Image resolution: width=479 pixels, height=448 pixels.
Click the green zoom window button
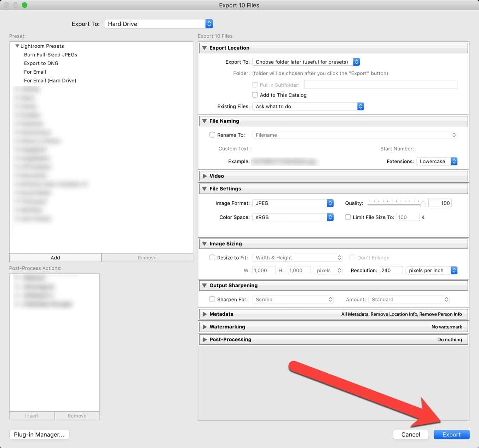(x=24, y=5)
